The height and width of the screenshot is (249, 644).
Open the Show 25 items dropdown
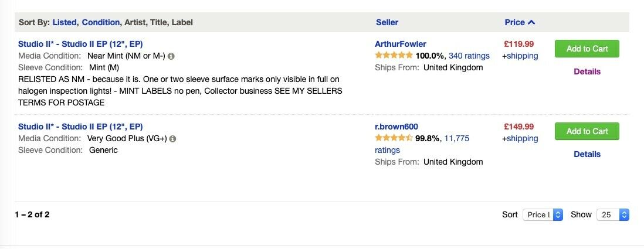tap(612, 214)
